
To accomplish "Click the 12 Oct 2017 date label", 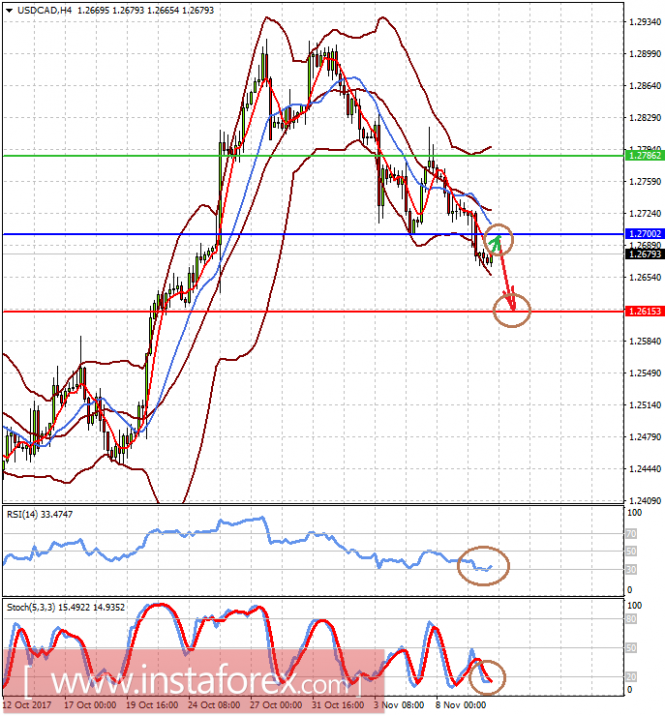I will point(27,704).
